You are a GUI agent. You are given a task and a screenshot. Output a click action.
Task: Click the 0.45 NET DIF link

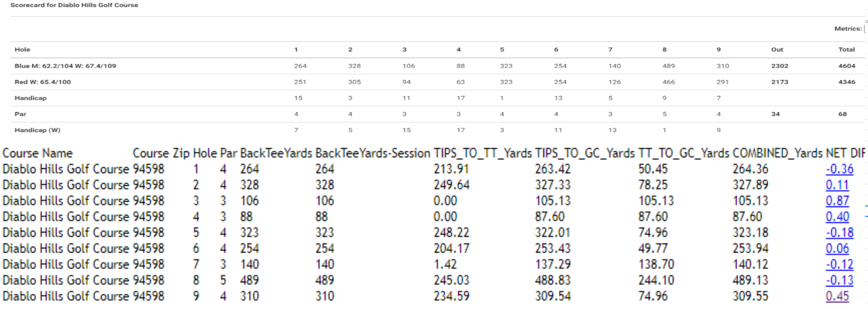coord(837,296)
